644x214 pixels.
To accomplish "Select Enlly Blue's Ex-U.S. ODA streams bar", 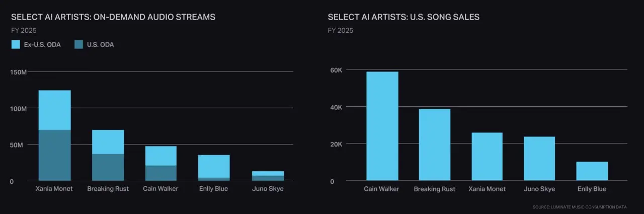I will coord(214,166).
